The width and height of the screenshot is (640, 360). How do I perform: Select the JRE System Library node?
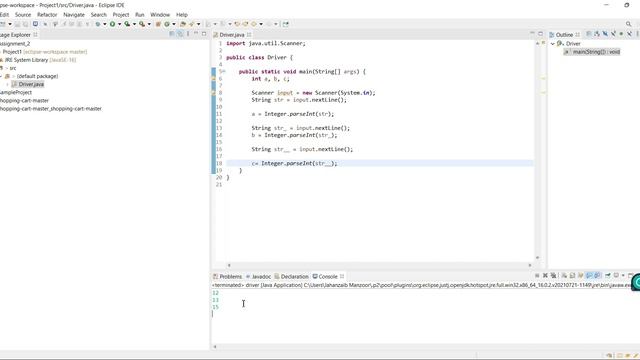[x=38, y=60]
